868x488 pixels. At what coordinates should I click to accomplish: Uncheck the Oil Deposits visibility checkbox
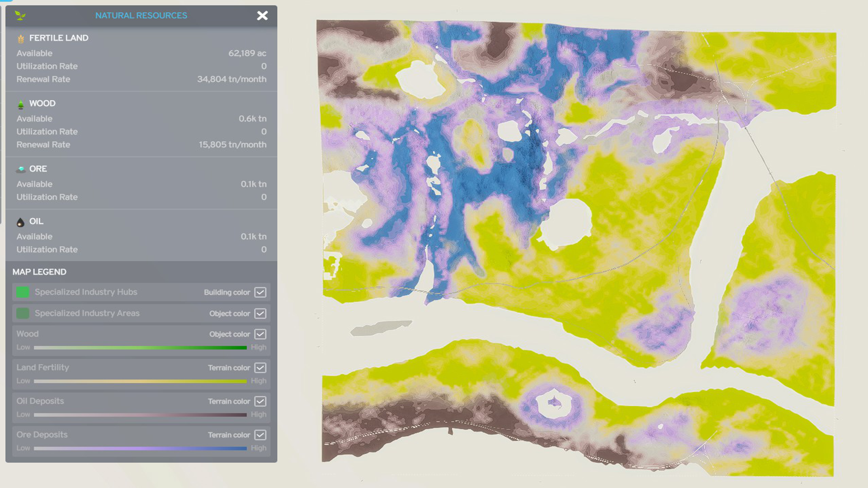(x=260, y=401)
